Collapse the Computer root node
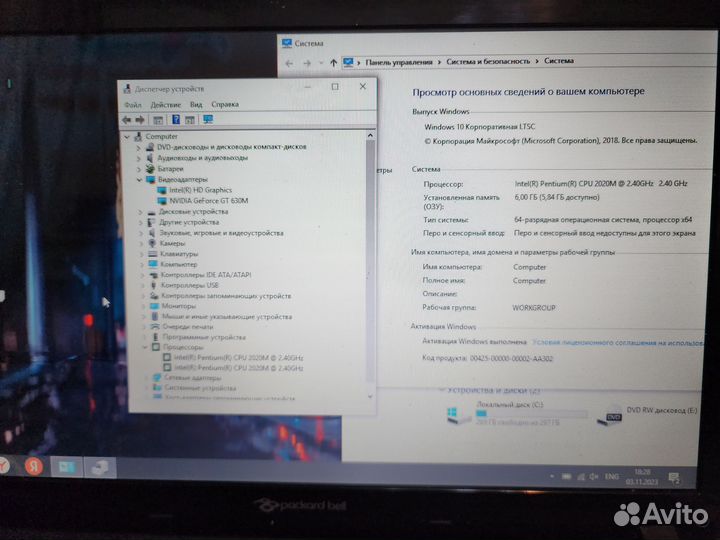720x540 pixels. [128, 137]
